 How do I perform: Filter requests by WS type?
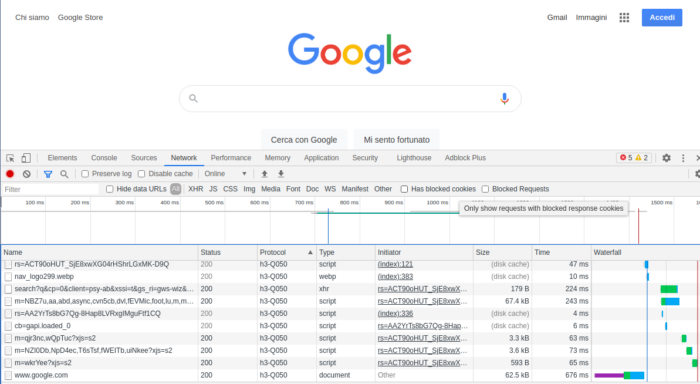(330, 189)
